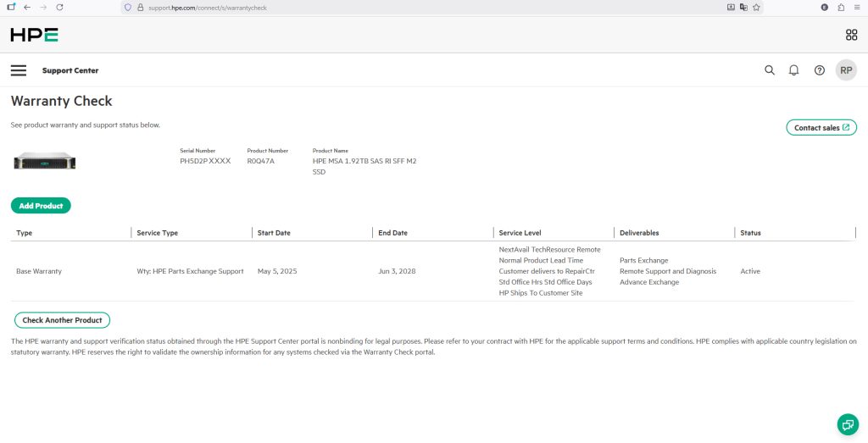Click the Status column header

pos(751,233)
